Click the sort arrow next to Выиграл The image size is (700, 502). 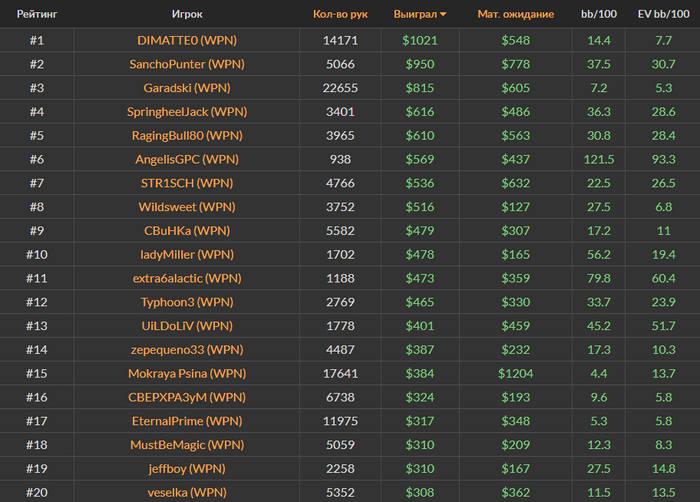pyautogui.click(x=443, y=15)
